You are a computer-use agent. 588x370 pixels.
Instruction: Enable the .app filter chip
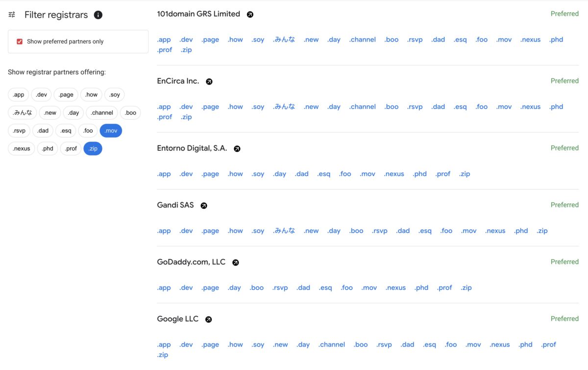pyautogui.click(x=19, y=95)
